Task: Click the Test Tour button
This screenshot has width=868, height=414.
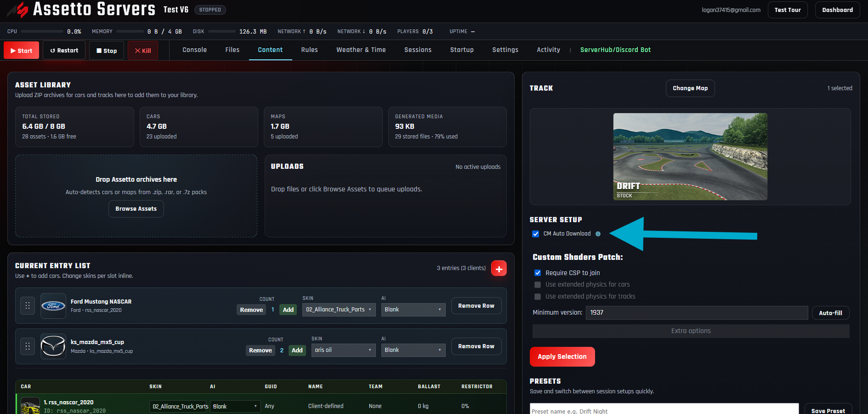Action: pos(788,10)
